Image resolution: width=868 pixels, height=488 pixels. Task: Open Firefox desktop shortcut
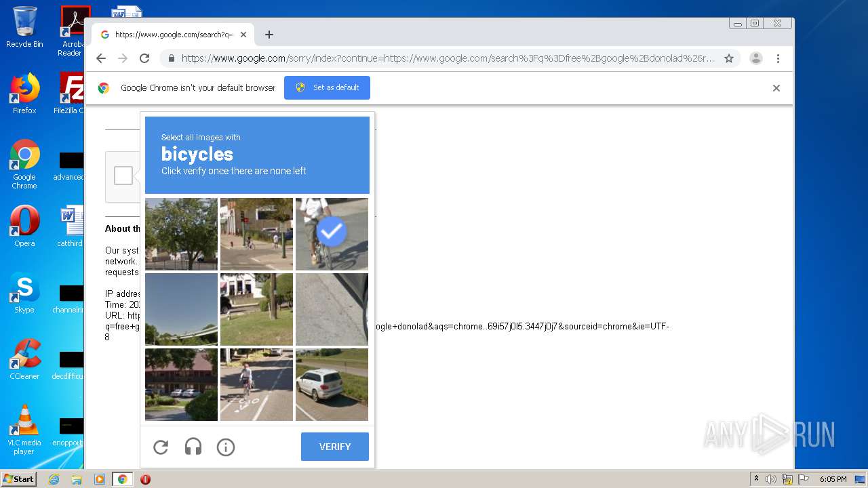click(x=24, y=94)
